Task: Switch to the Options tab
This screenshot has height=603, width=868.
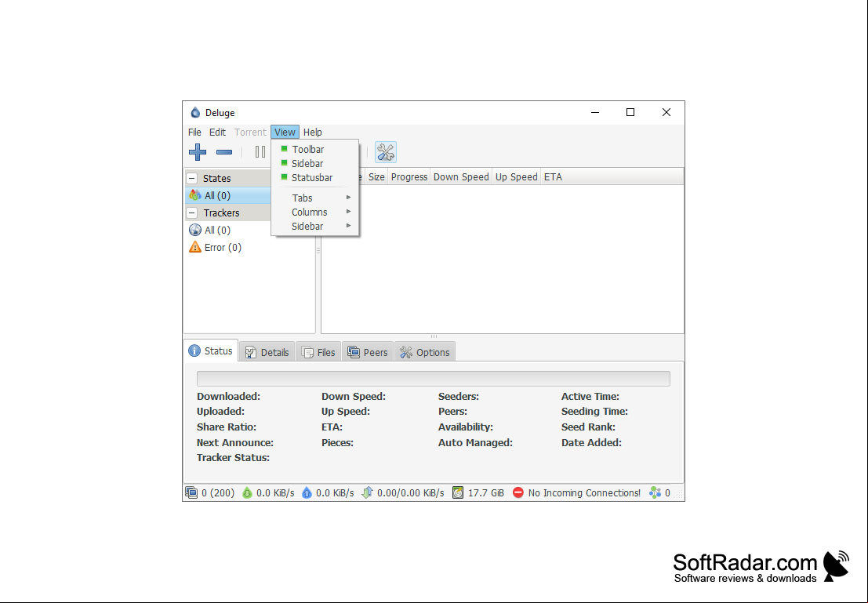Action: pos(424,352)
